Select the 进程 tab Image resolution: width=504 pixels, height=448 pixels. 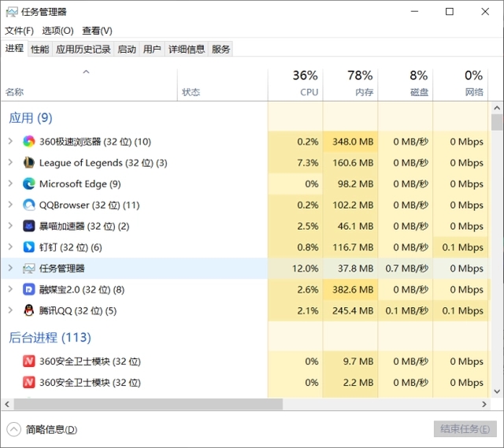click(14, 49)
